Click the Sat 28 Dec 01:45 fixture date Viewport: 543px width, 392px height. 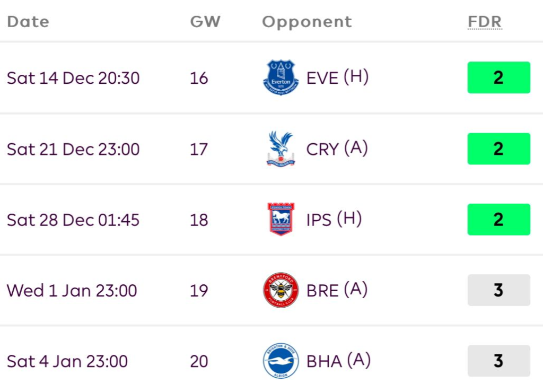[x=73, y=220]
